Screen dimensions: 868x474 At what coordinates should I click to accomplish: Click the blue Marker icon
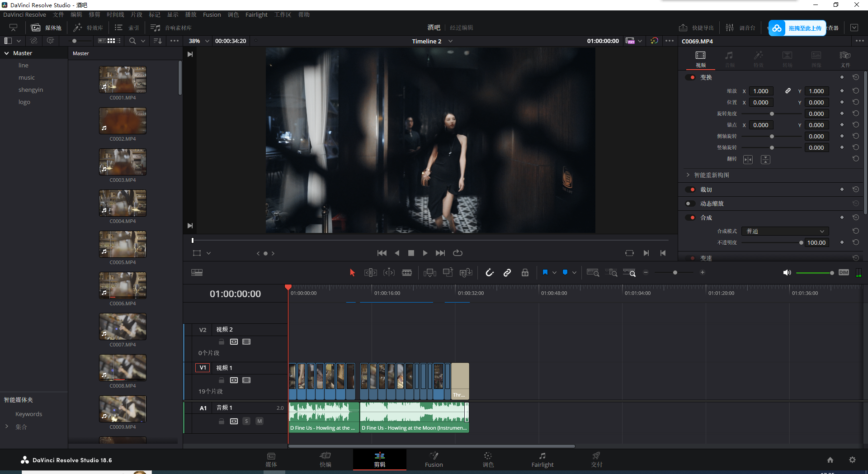(565, 272)
